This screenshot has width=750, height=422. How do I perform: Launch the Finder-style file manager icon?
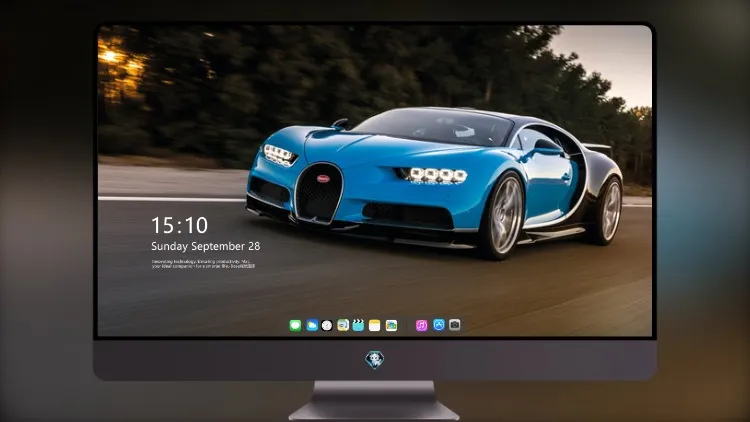(x=343, y=325)
